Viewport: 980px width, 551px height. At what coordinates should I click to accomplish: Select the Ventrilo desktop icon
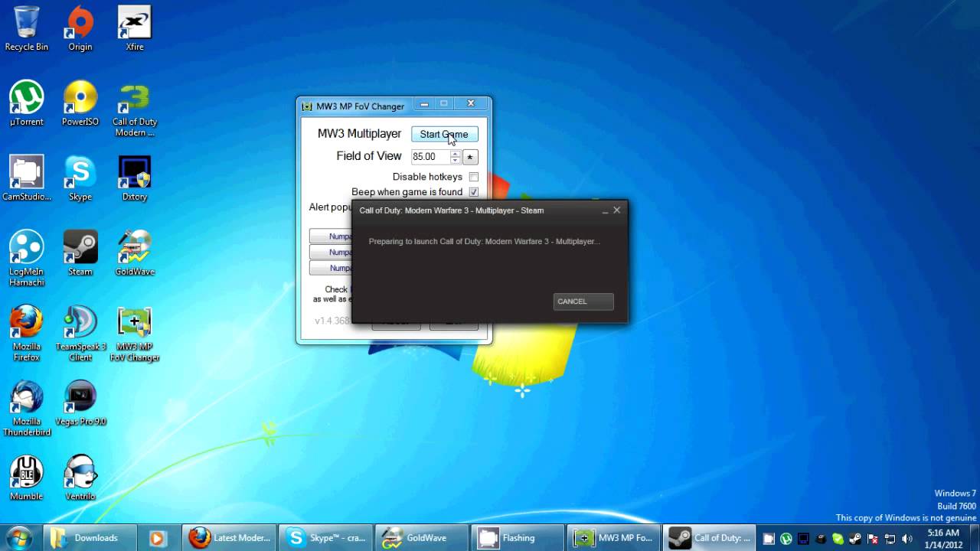coord(80,478)
